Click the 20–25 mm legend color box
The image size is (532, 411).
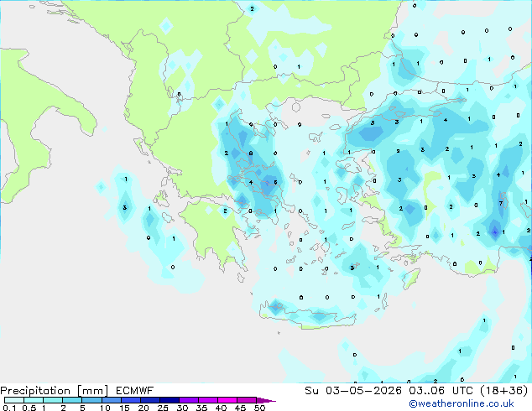(x=150, y=400)
